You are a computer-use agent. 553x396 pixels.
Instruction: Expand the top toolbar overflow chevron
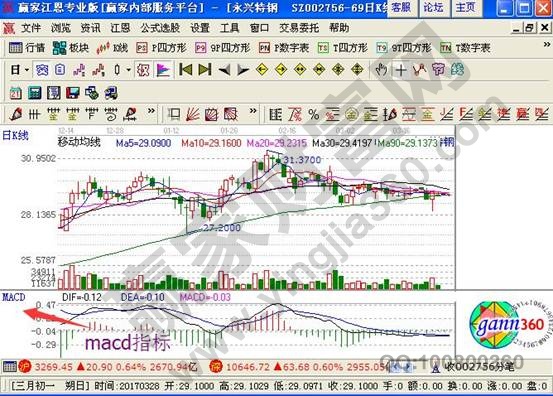pyautogui.click(x=547, y=44)
